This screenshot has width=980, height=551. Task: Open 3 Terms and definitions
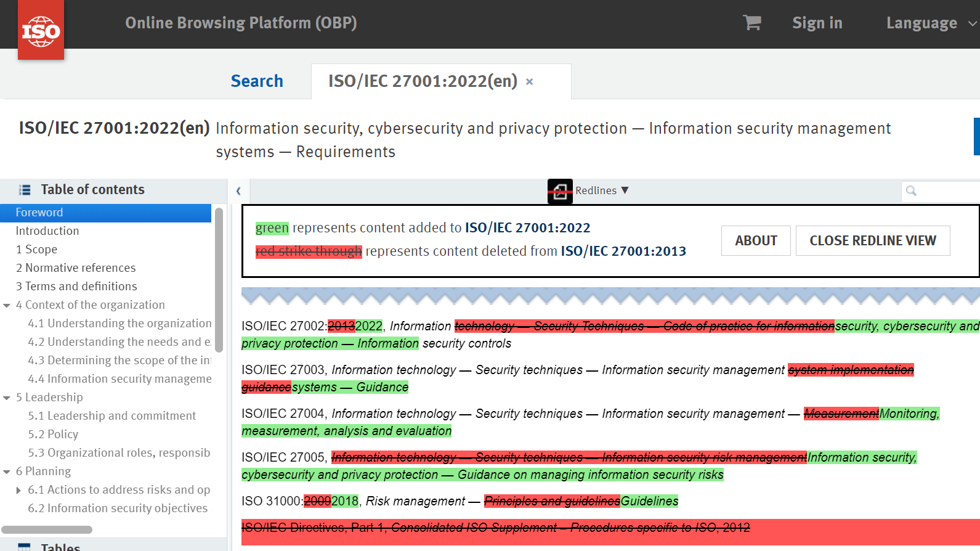(x=76, y=287)
